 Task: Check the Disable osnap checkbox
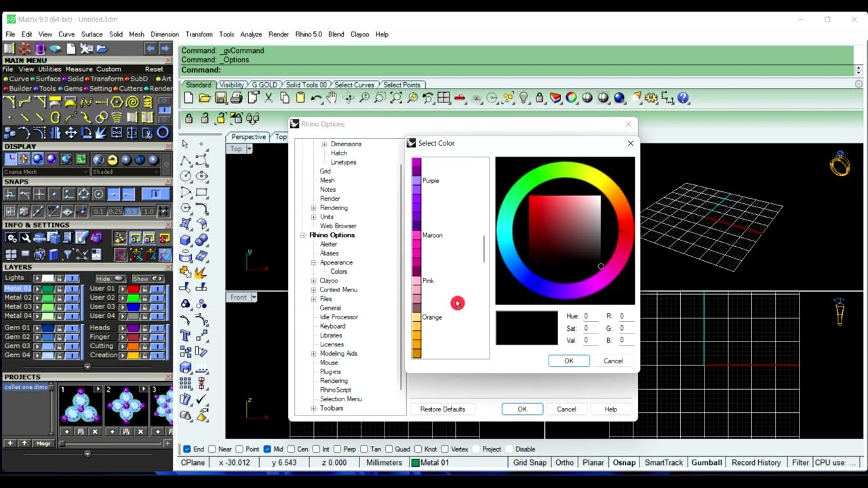509,449
